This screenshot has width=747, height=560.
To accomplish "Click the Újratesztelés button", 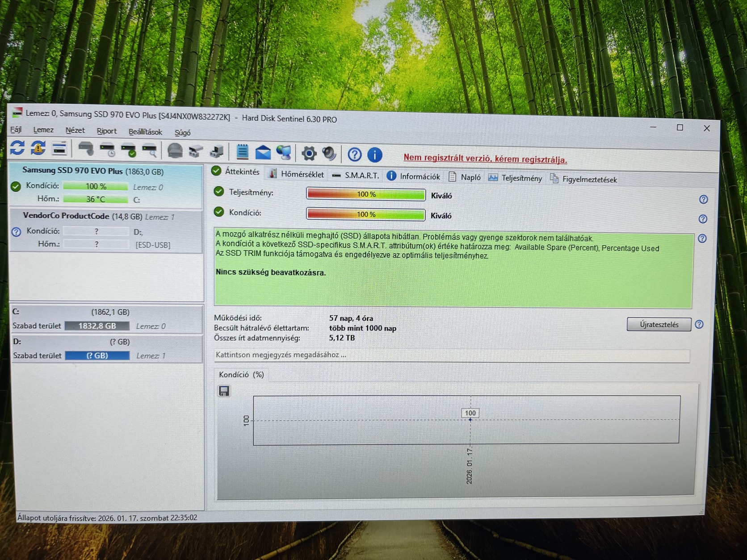I will (x=659, y=325).
